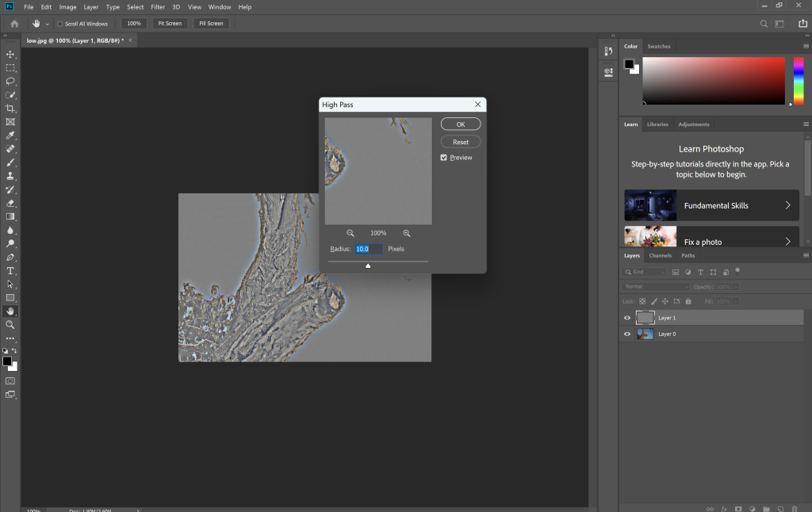The width and height of the screenshot is (812, 512).
Task: Open the Normal blend mode dropdown
Action: 656,286
